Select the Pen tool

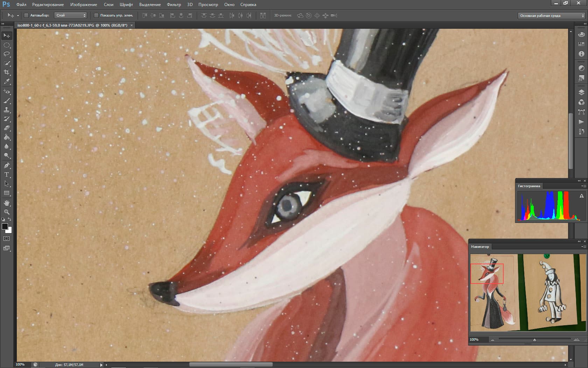coord(7,165)
